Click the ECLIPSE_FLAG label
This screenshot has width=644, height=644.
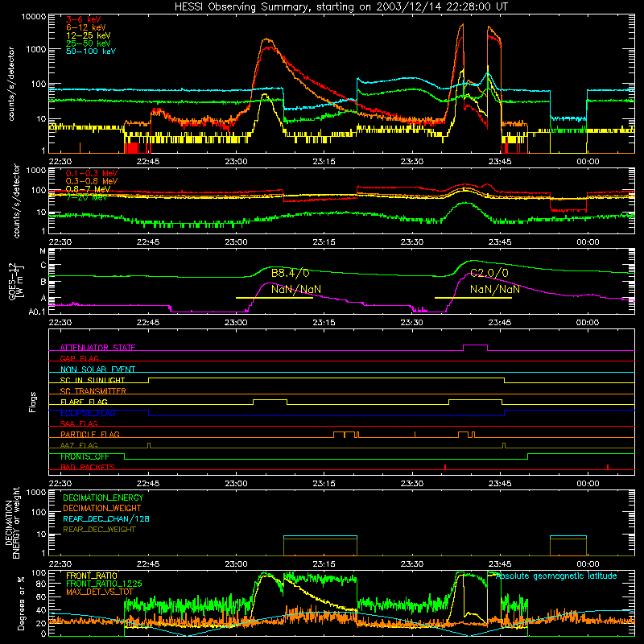point(88,413)
